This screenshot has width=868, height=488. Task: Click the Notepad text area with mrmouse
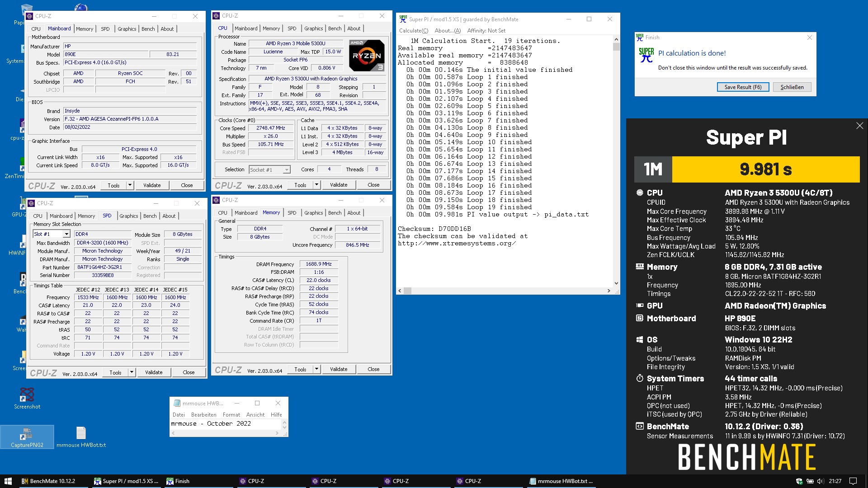click(x=226, y=424)
